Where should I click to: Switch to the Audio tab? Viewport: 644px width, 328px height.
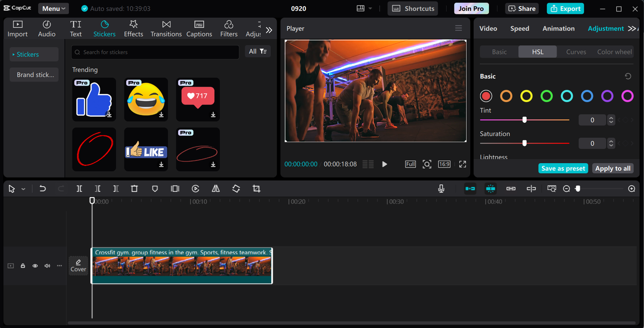click(x=47, y=29)
